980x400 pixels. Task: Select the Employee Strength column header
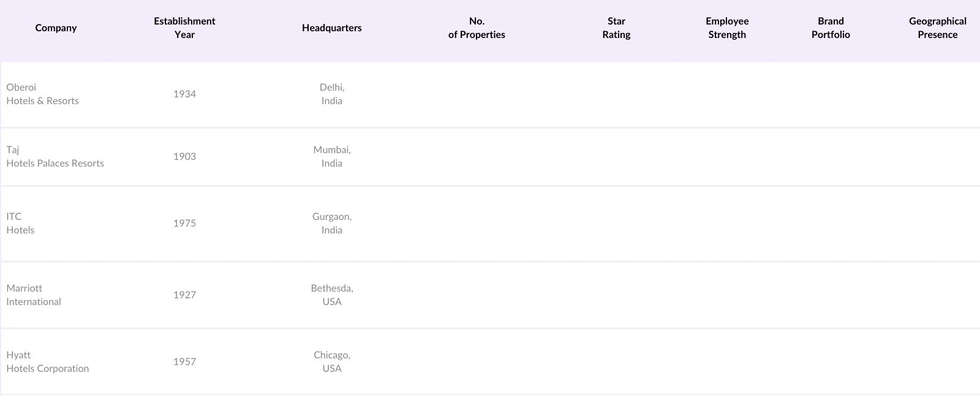point(727,28)
